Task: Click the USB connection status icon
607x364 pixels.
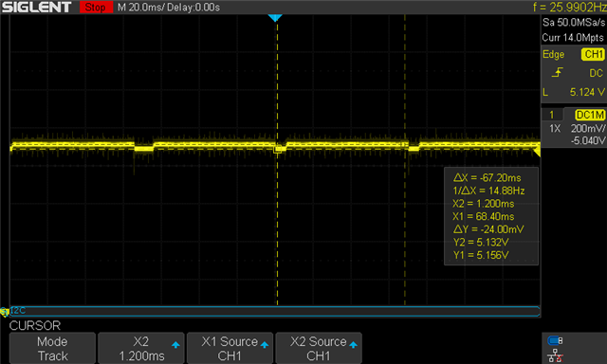Action: pos(555,341)
